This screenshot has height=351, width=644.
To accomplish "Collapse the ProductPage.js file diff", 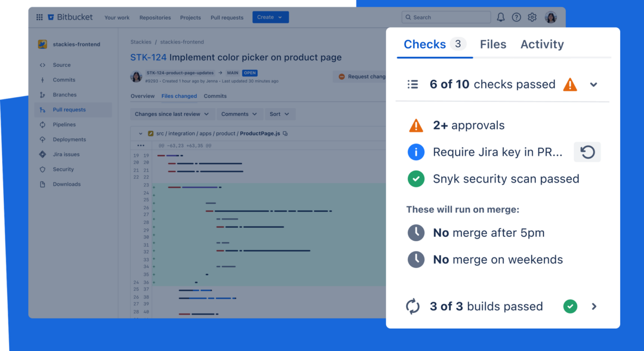I will [x=140, y=134].
